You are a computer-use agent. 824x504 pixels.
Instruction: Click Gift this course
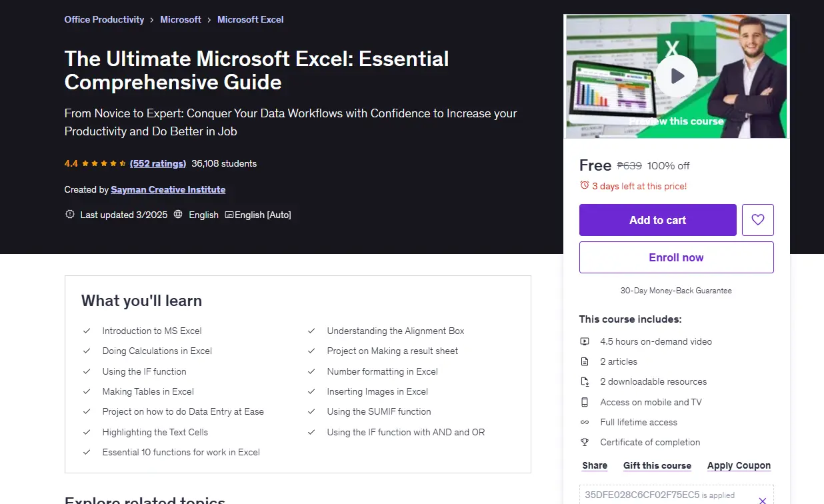pos(657,465)
